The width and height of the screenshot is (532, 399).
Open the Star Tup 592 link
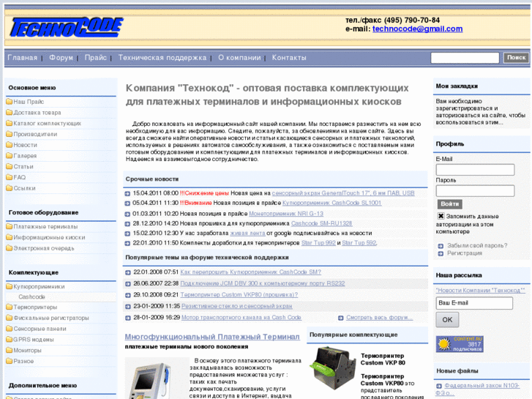[359, 243]
